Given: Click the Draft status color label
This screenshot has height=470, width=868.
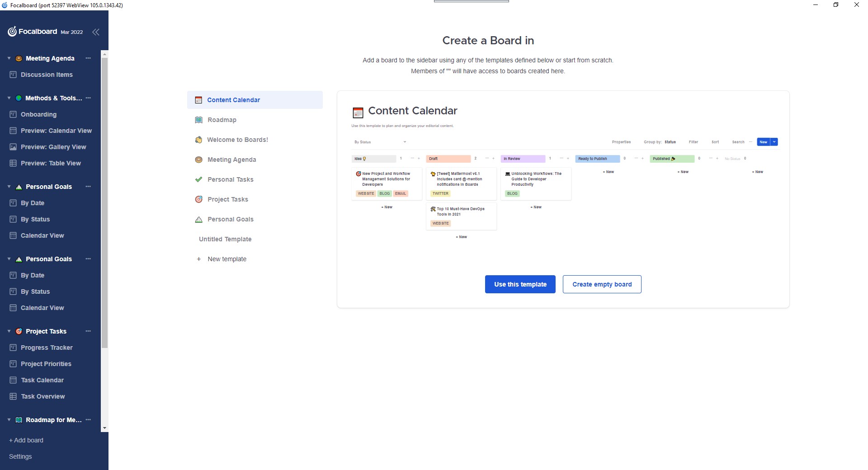Looking at the screenshot, I should click(448, 159).
